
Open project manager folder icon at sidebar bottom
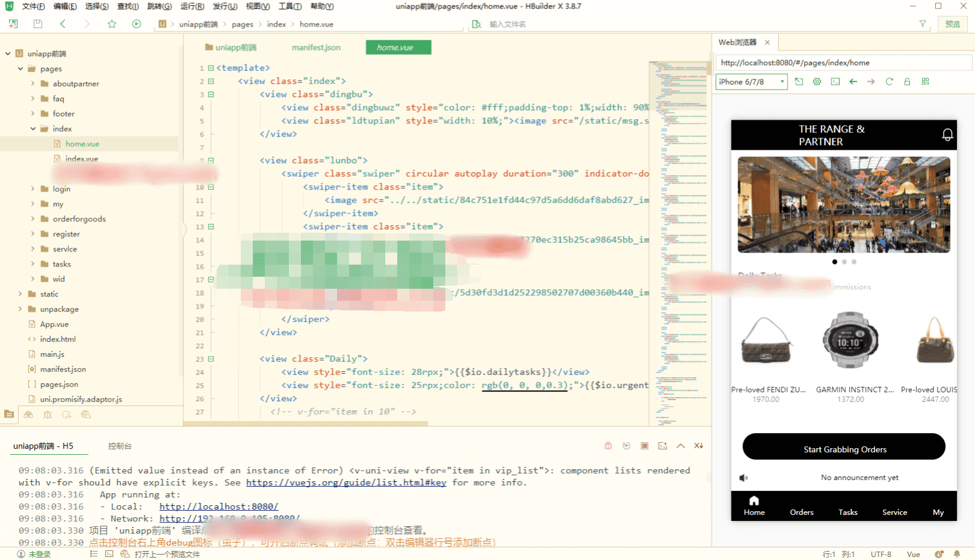tap(9, 414)
